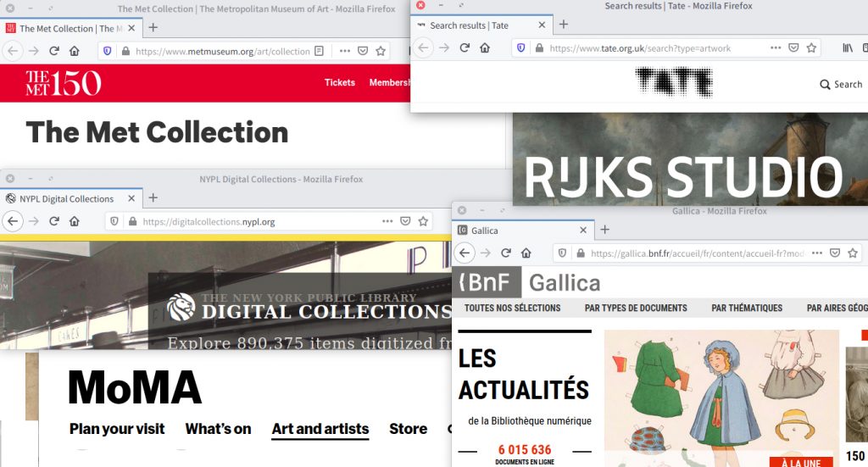The image size is (868, 467).
Task: Reload the NYPL Digital Collections page
Action: (x=53, y=221)
